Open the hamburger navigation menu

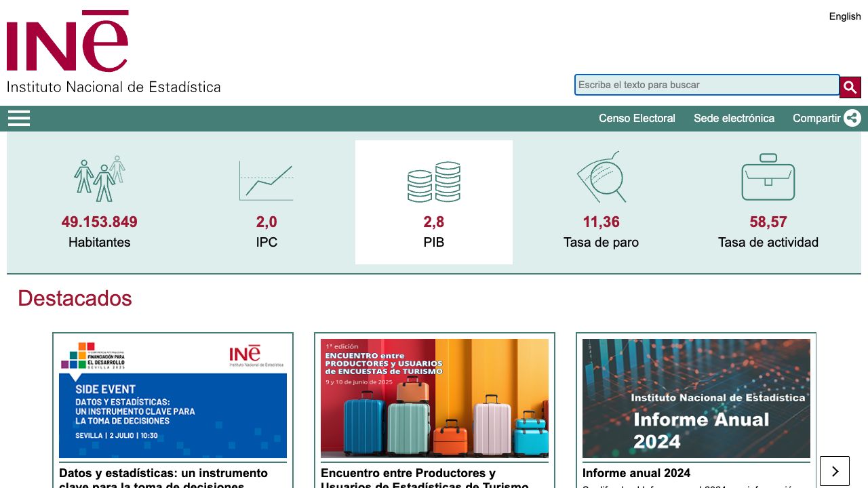click(19, 119)
